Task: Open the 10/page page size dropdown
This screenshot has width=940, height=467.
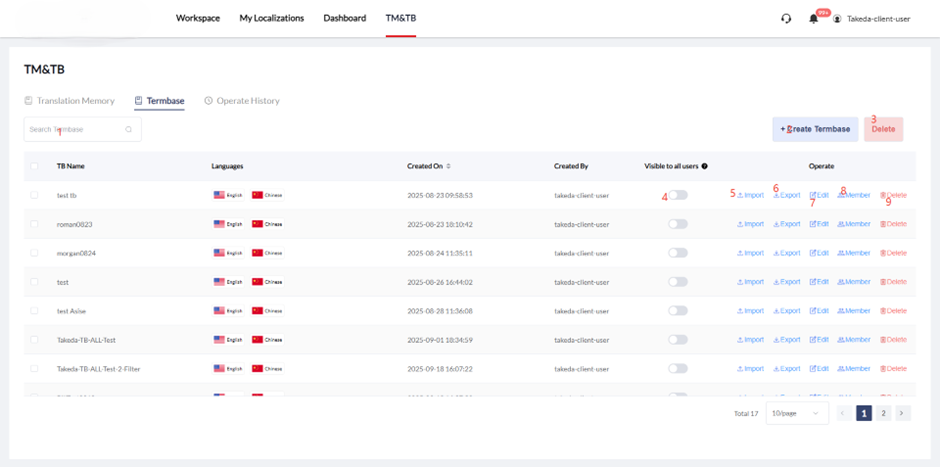Action: 797,413
